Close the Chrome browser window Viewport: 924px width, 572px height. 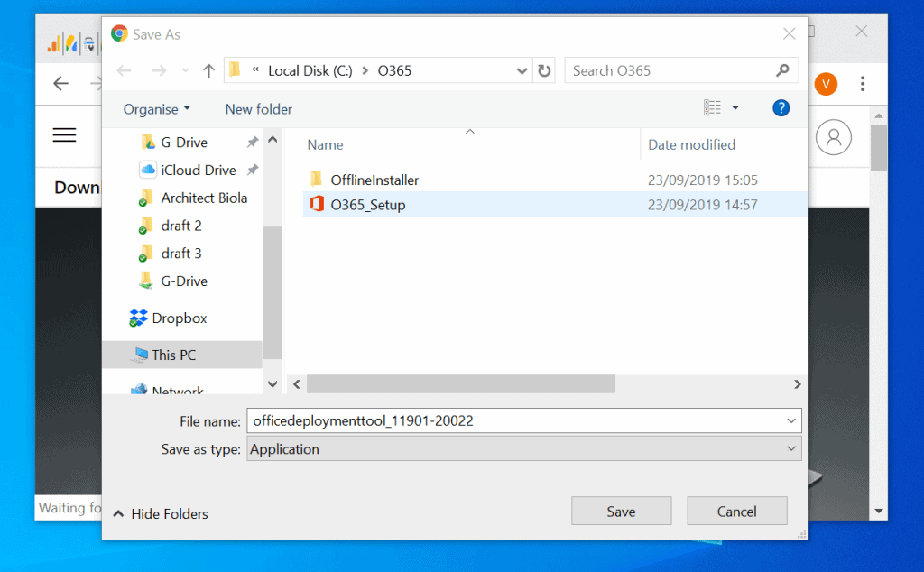861,32
